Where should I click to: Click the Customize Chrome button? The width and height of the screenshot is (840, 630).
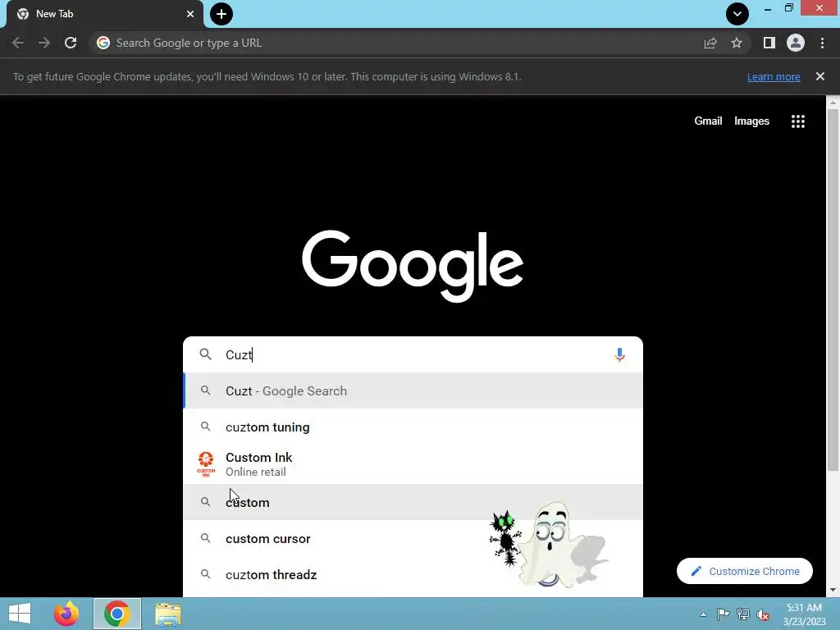745,571
